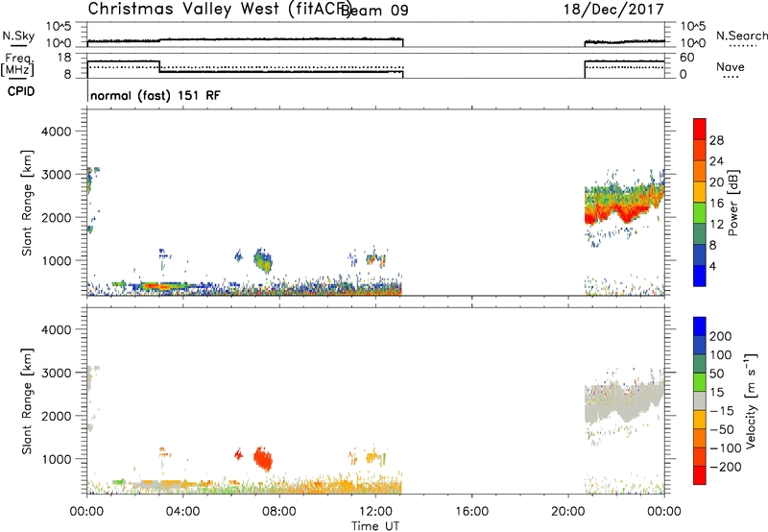
Task: Click the '04:00' time axis label
Action: 182,512
